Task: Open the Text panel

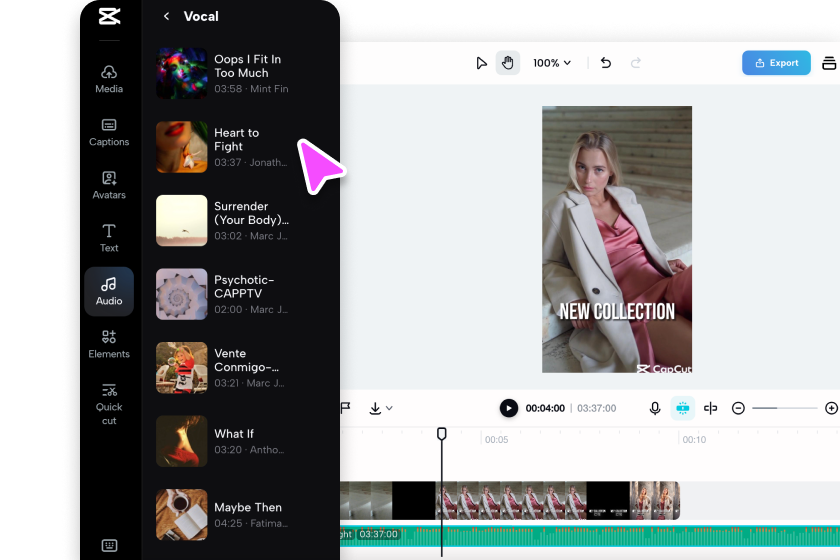Action: (x=109, y=238)
